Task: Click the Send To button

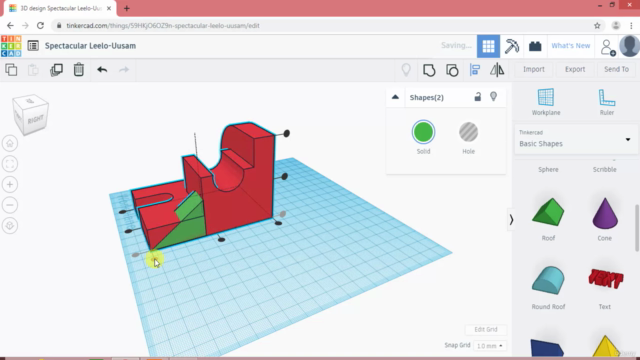Action: tap(616, 69)
